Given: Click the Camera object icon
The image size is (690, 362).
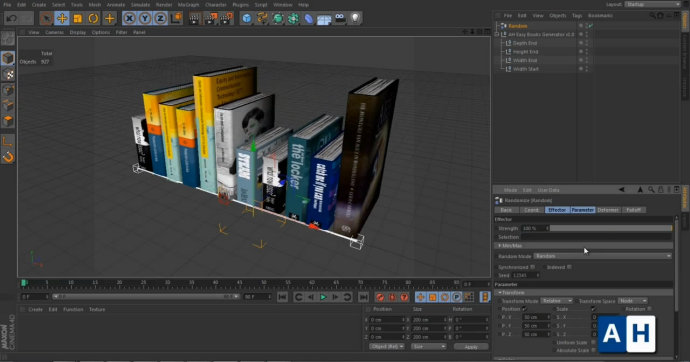Looking at the screenshot, I should tap(340, 18).
